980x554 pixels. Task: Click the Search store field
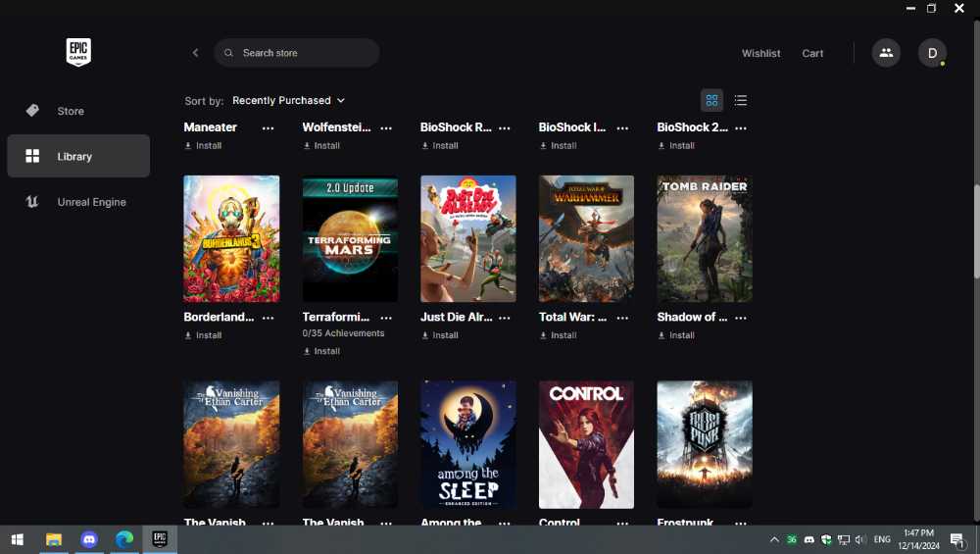click(x=297, y=53)
